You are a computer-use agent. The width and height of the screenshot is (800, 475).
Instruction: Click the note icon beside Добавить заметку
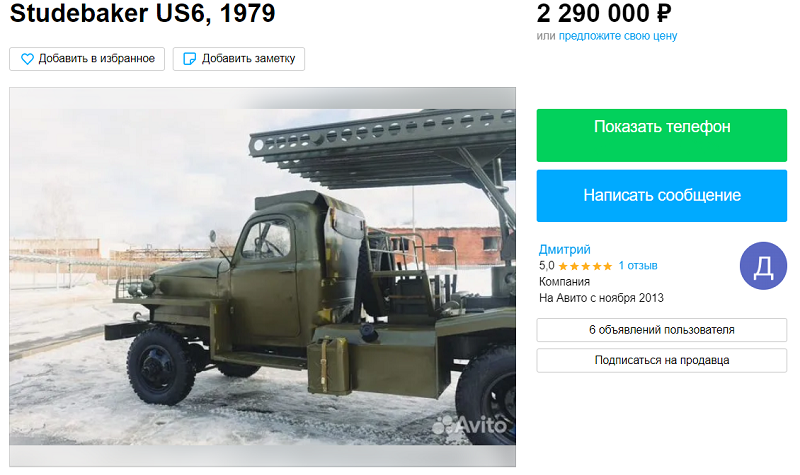click(189, 59)
